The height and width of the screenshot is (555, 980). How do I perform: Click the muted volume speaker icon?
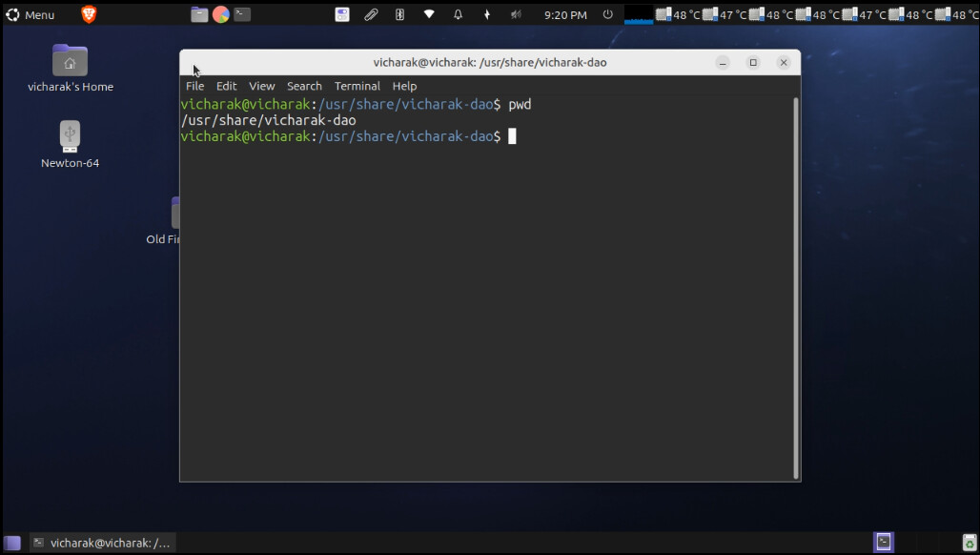point(516,14)
